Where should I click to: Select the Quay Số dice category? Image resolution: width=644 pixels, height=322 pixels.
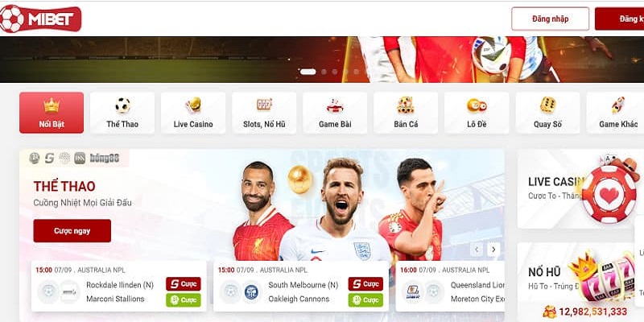pyautogui.click(x=548, y=113)
